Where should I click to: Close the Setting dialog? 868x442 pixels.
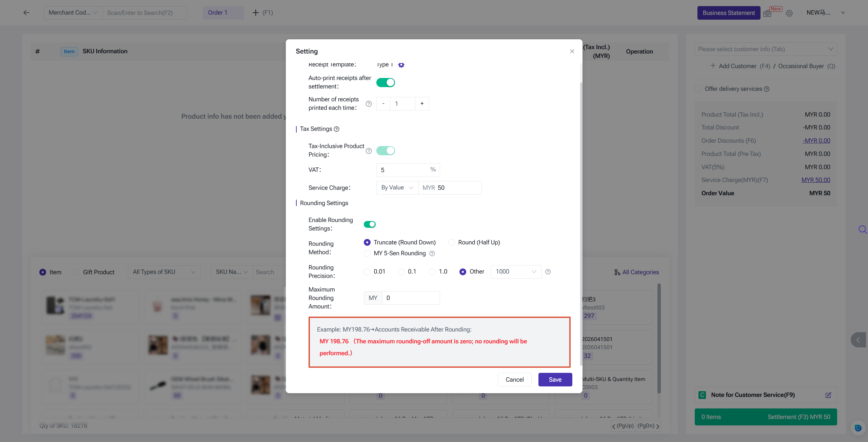coord(572,51)
